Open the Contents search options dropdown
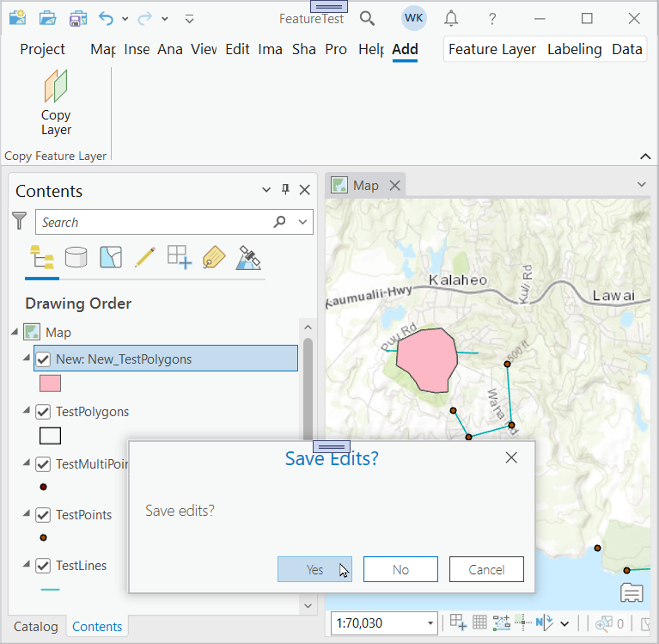 pos(302,222)
